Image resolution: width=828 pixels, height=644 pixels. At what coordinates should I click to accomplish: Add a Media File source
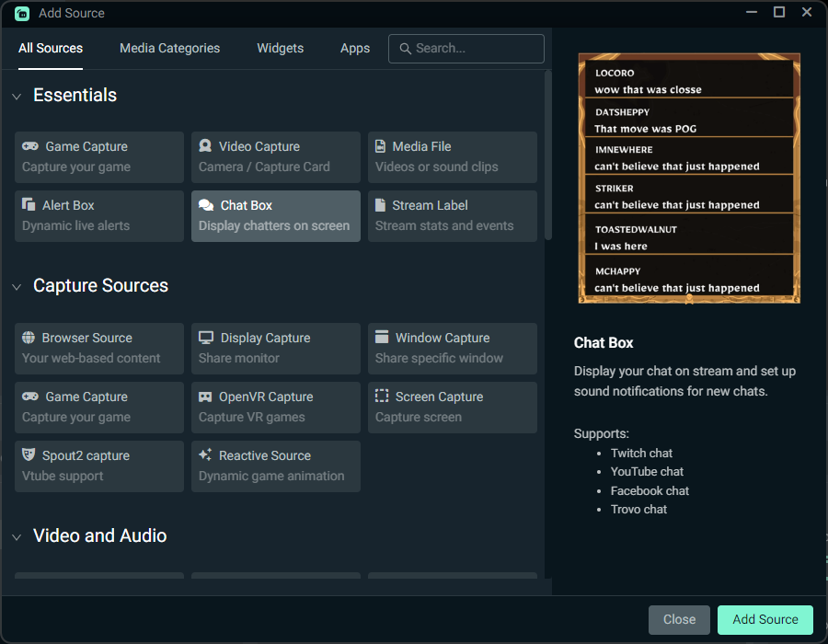pyautogui.click(x=452, y=157)
